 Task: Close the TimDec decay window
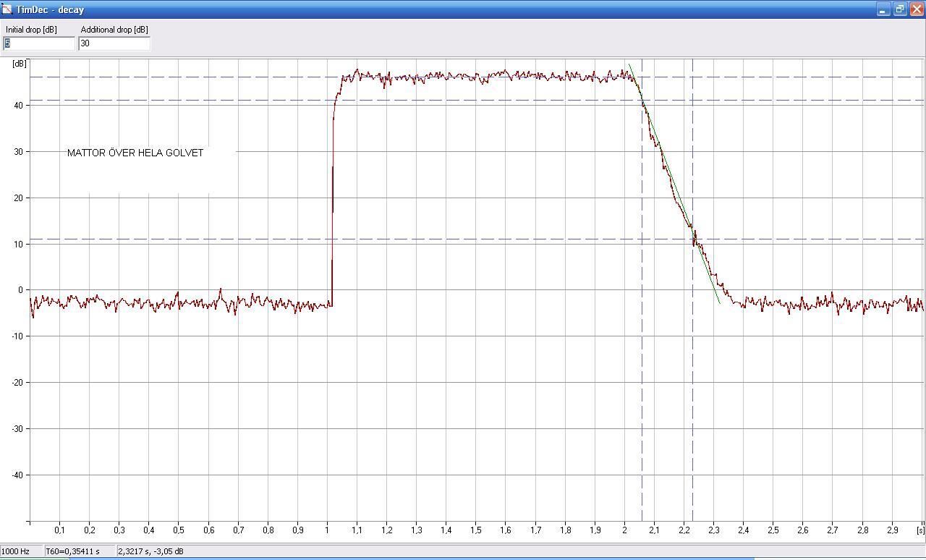(x=917, y=9)
